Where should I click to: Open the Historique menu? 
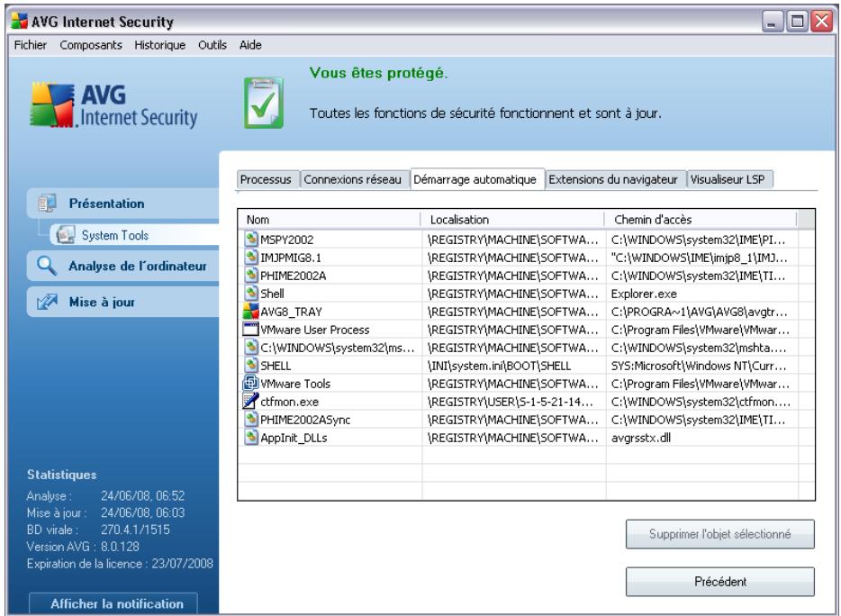[x=160, y=45]
